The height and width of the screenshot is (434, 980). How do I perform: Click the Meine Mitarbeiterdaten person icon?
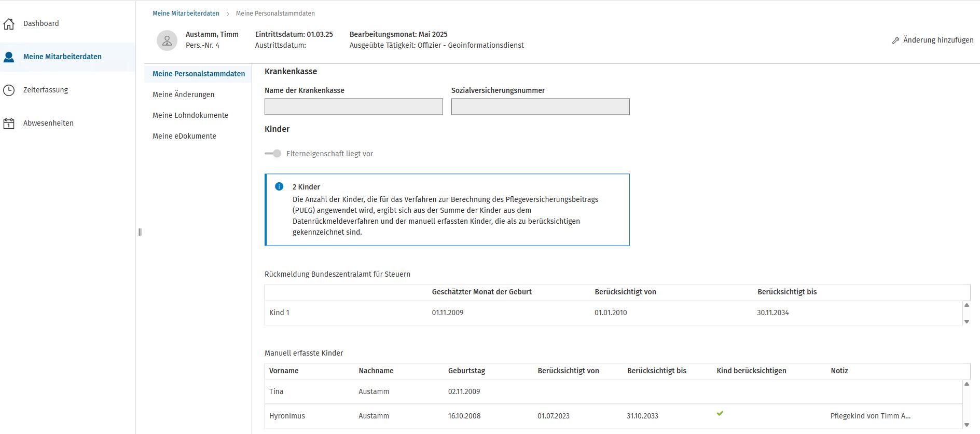(x=9, y=57)
